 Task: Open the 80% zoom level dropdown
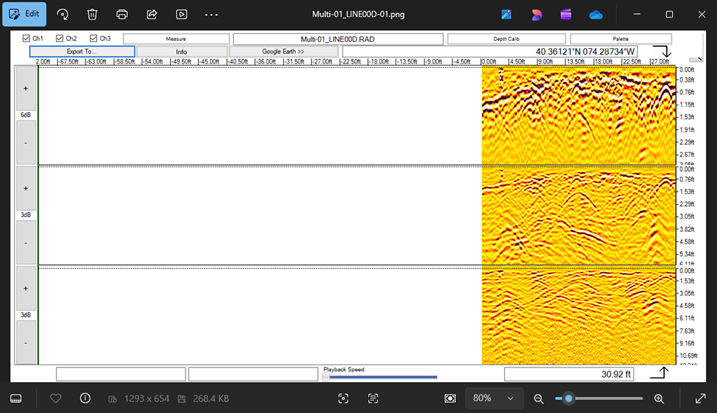pyautogui.click(x=494, y=398)
